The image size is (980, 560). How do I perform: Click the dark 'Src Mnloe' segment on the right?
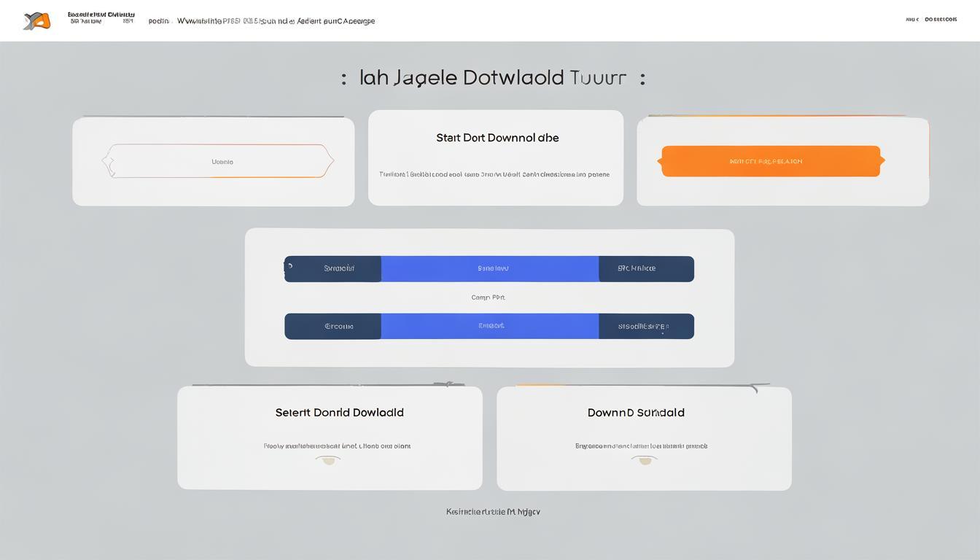click(646, 268)
